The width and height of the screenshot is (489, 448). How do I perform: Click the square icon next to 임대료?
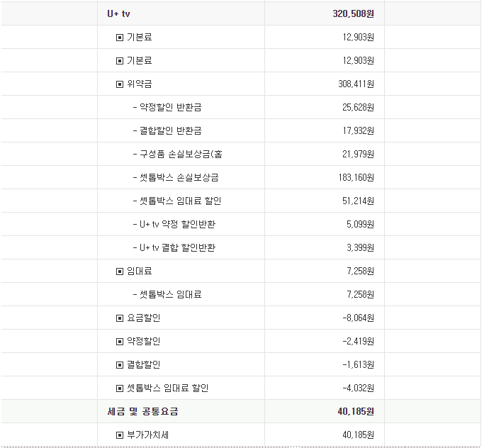point(120,271)
